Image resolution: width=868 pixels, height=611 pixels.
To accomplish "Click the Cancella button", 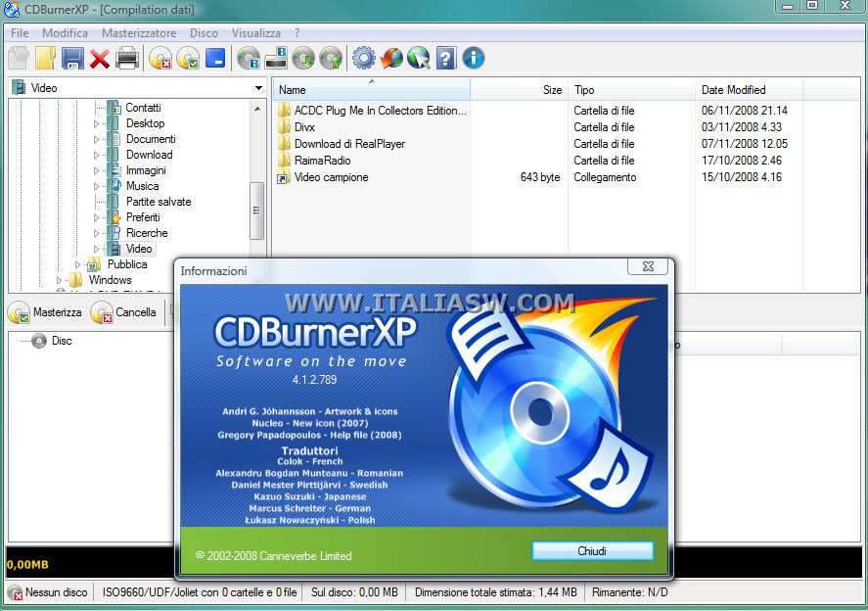I will pos(124,312).
